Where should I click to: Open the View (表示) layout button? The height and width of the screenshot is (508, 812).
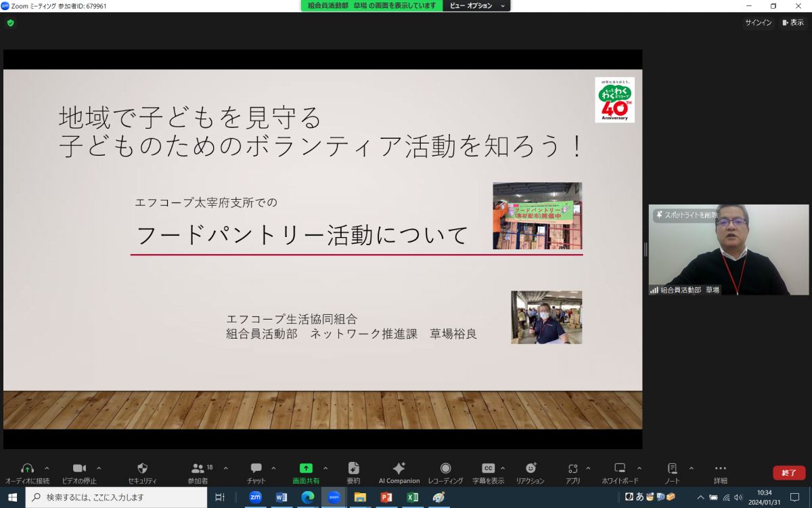(x=792, y=22)
